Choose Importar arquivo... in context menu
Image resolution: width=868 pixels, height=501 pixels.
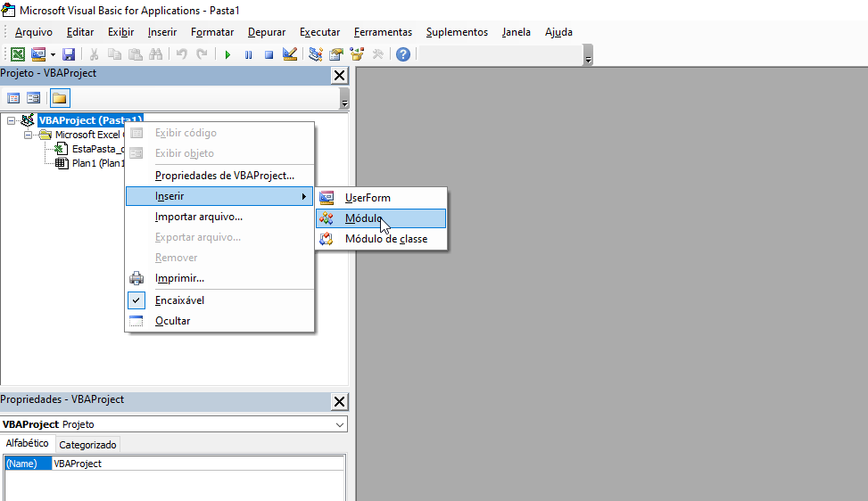coord(219,217)
